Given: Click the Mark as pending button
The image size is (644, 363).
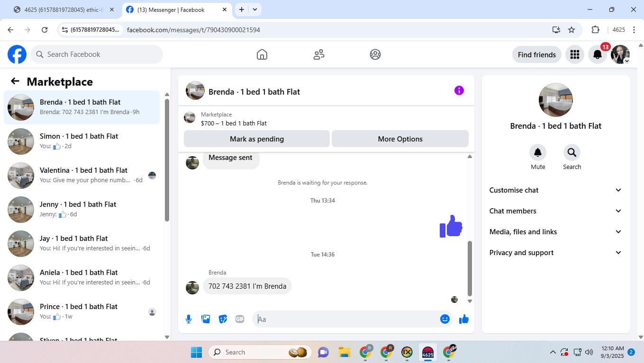Looking at the screenshot, I should (x=257, y=139).
